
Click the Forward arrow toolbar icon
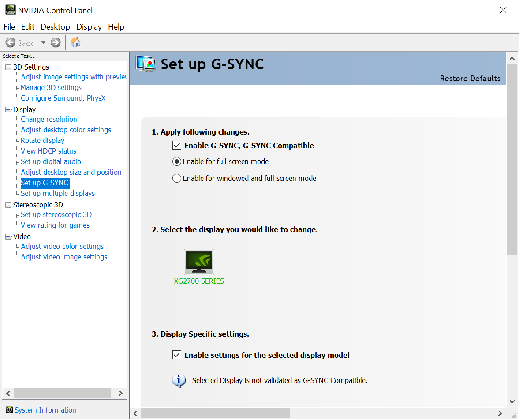(x=56, y=42)
